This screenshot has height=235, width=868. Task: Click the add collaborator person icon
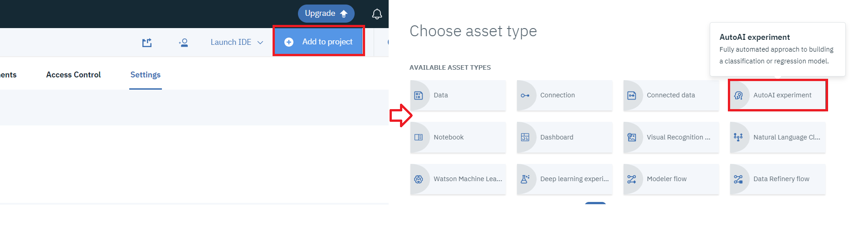point(183,43)
